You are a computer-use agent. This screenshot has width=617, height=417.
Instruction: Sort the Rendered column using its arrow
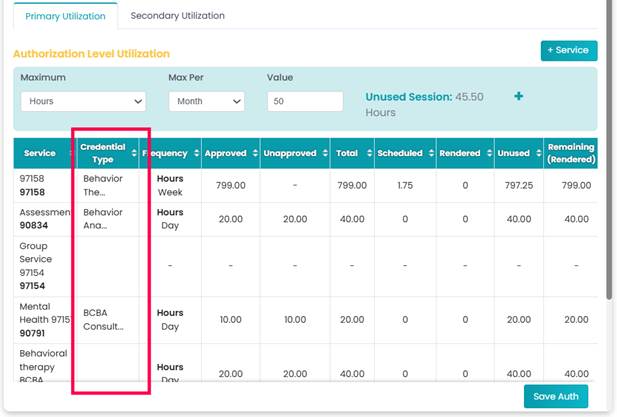(x=486, y=153)
